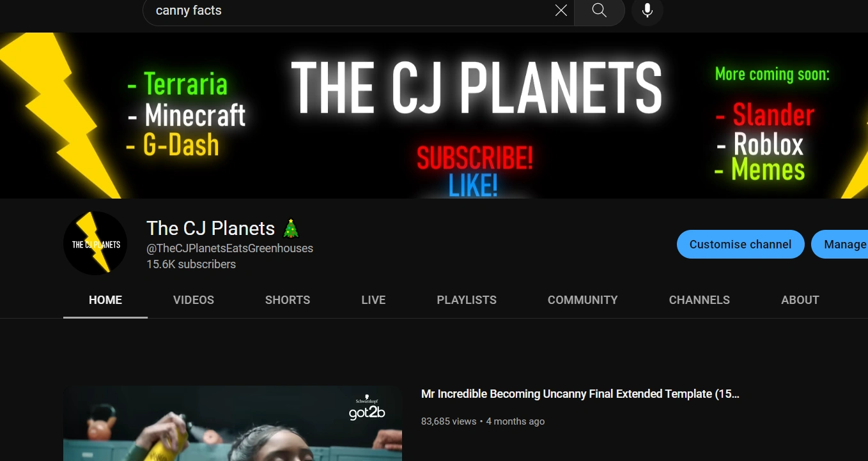Open the SHORTS tab
This screenshot has height=461, width=868.
coord(287,299)
